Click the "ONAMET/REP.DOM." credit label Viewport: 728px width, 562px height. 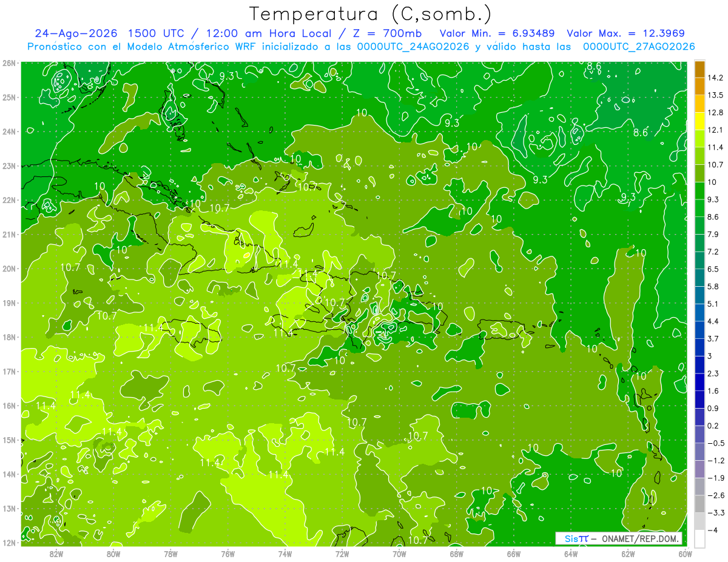tap(641, 538)
